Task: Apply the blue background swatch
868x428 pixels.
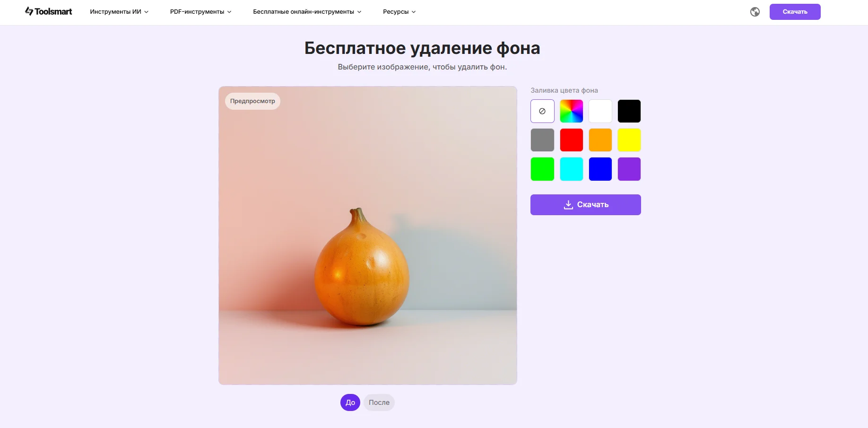Action: 600,169
